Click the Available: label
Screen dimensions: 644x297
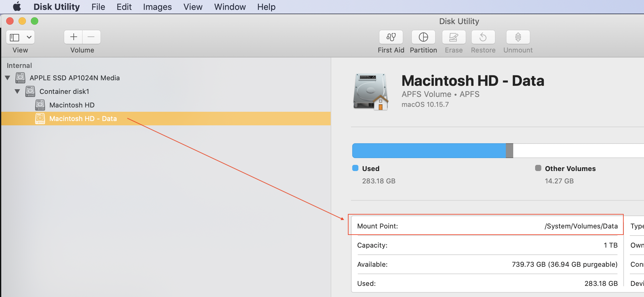[372, 264]
